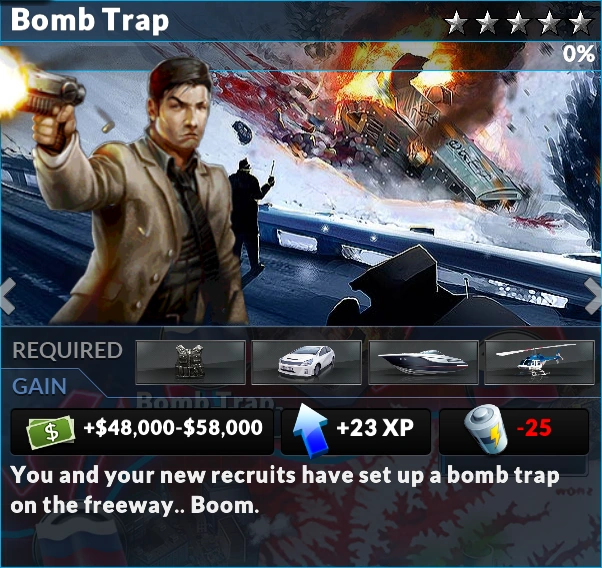602x568 pixels.
Task: Click the first mastery star
Action: click(x=456, y=22)
